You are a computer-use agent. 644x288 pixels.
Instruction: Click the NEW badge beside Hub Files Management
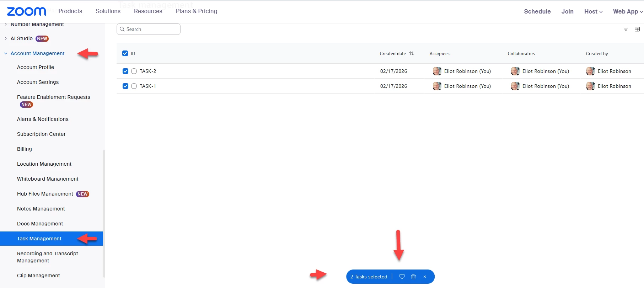tap(82, 194)
